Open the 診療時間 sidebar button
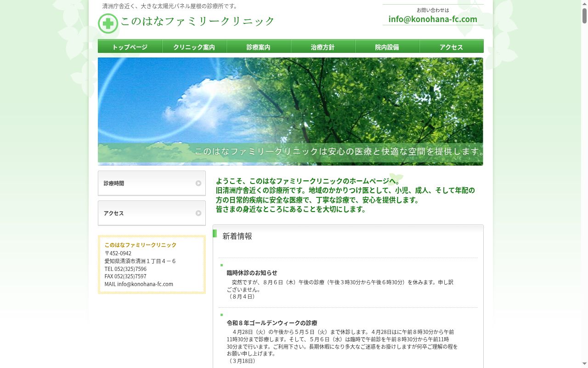Screen dimensions: 588x368 152,183
